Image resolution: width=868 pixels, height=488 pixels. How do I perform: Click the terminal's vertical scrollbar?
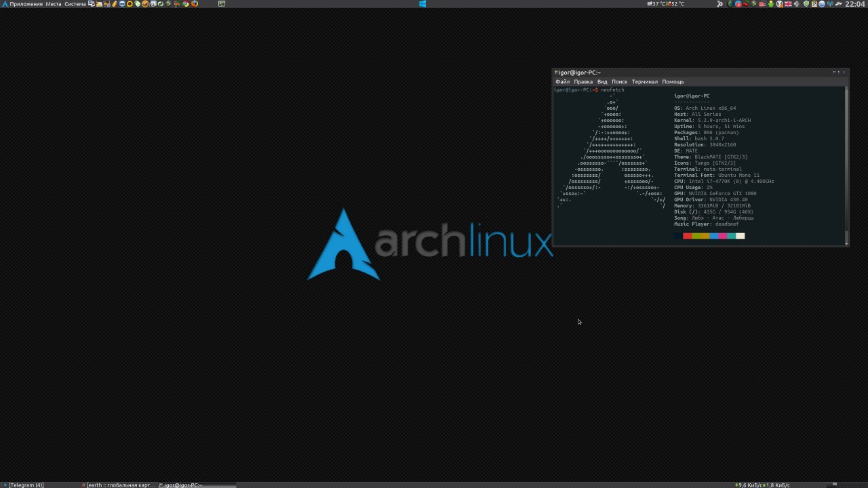(x=846, y=165)
